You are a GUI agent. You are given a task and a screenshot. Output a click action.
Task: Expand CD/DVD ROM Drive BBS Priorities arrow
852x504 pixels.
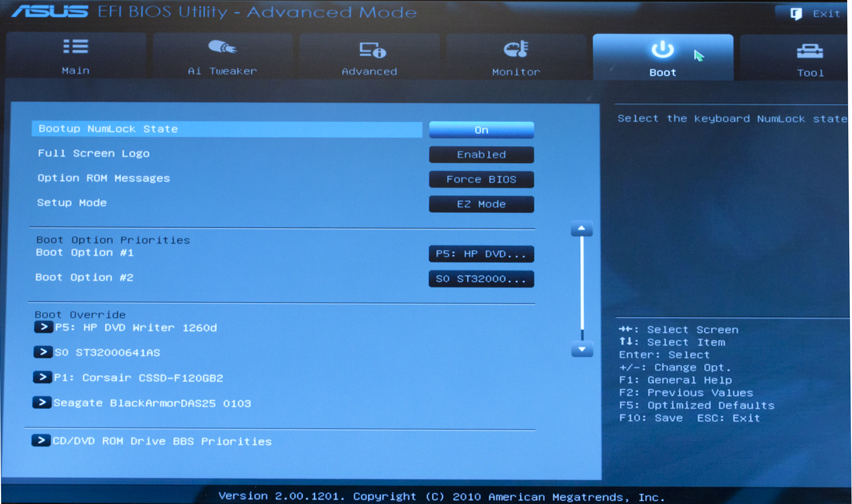click(x=41, y=440)
